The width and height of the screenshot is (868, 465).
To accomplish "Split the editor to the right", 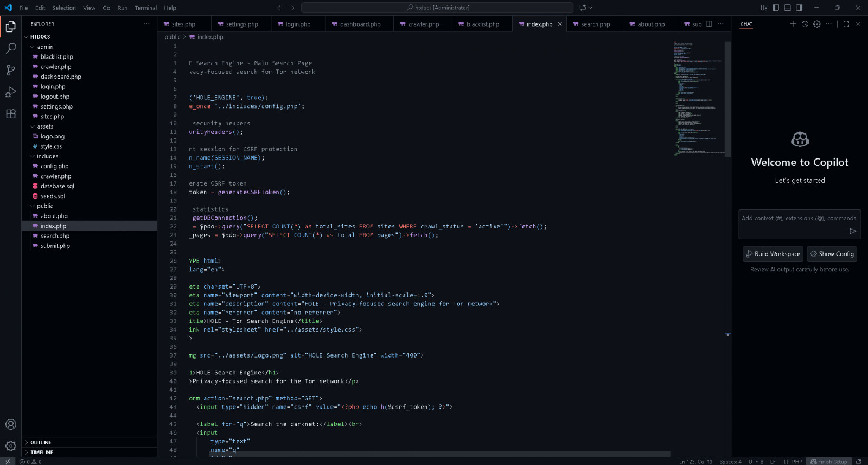I will click(709, 24).
